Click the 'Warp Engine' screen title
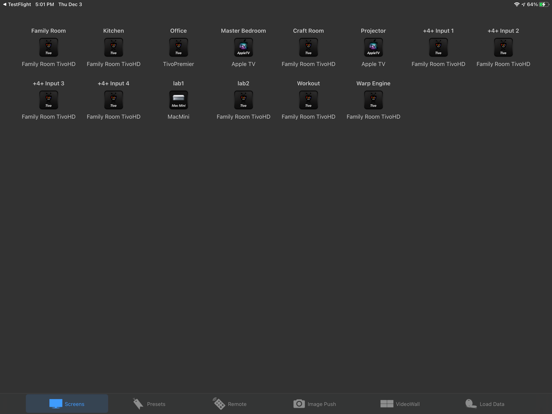The image size is (552, 414). point(373,83)
